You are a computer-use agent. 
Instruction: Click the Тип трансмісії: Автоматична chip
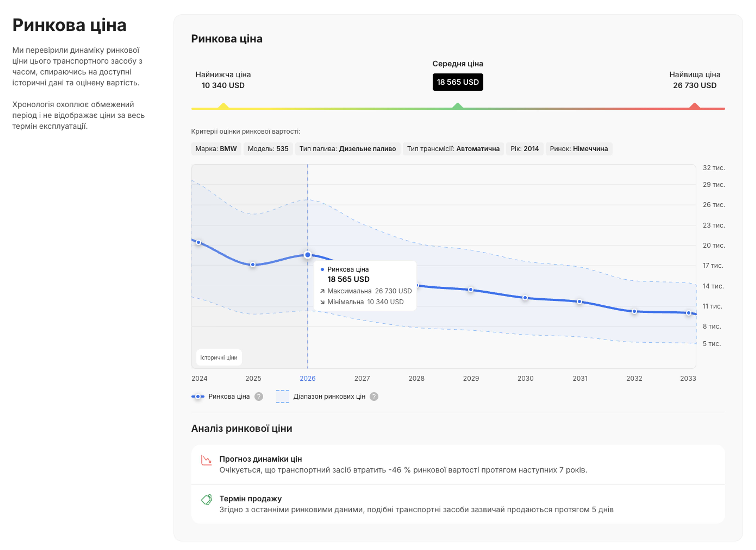coord(453,149)
